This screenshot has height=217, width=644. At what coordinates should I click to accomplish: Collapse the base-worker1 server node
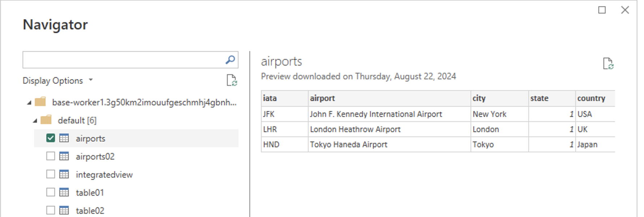click(29, 103)
